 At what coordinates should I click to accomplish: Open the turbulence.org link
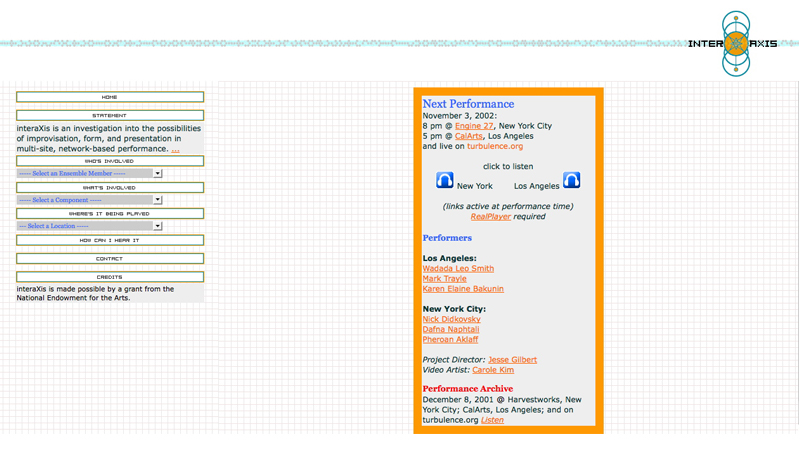click(x=495, y=146)
